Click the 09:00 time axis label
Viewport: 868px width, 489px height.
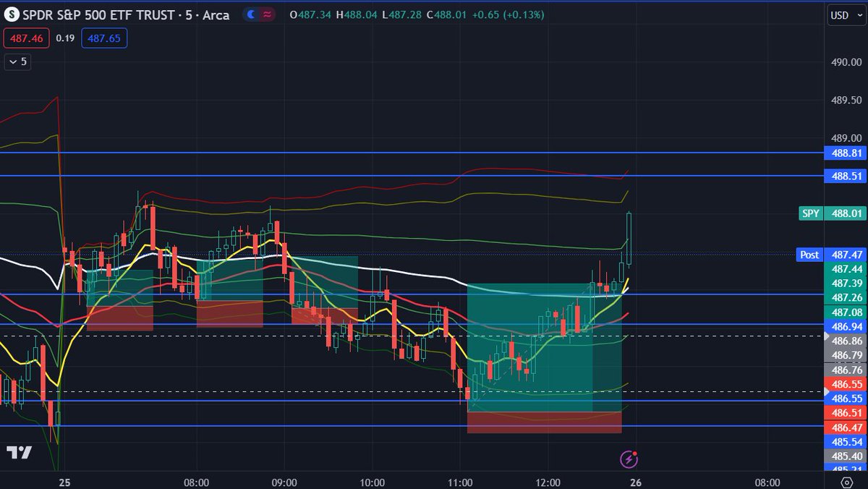click(x=284, y=482)
